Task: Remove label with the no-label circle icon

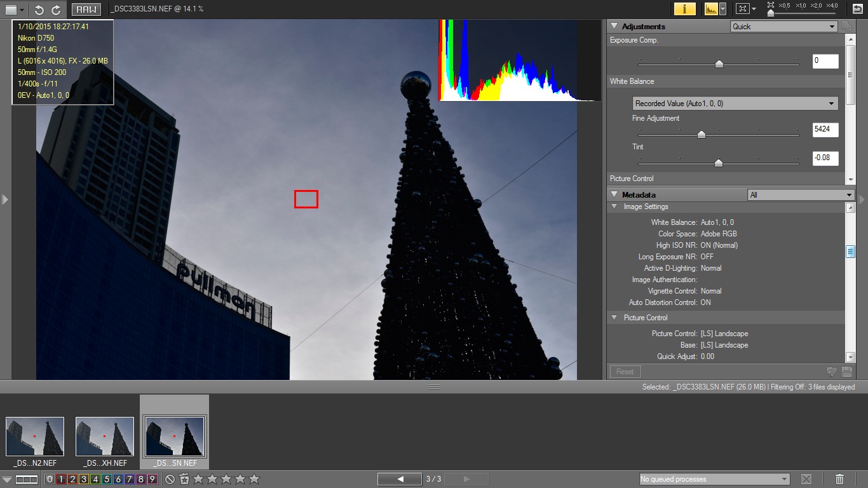Action: [x=170, y=479]
